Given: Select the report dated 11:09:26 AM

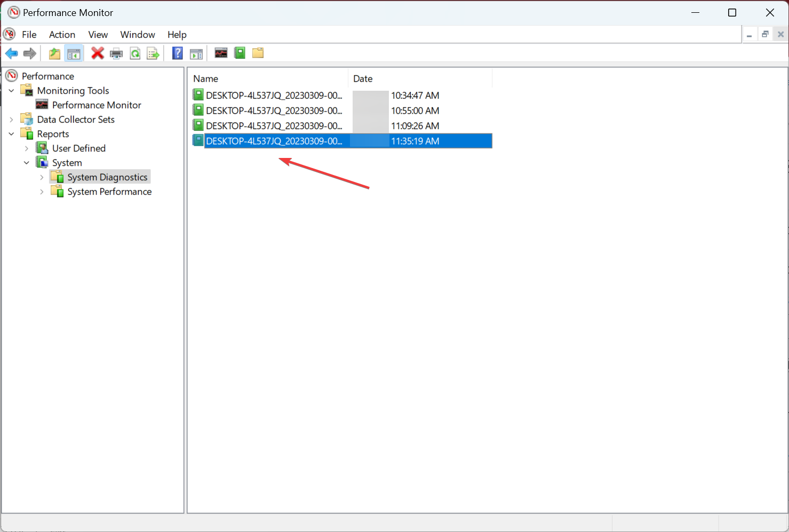Looking at the screenshot, I should pos(341,126).
